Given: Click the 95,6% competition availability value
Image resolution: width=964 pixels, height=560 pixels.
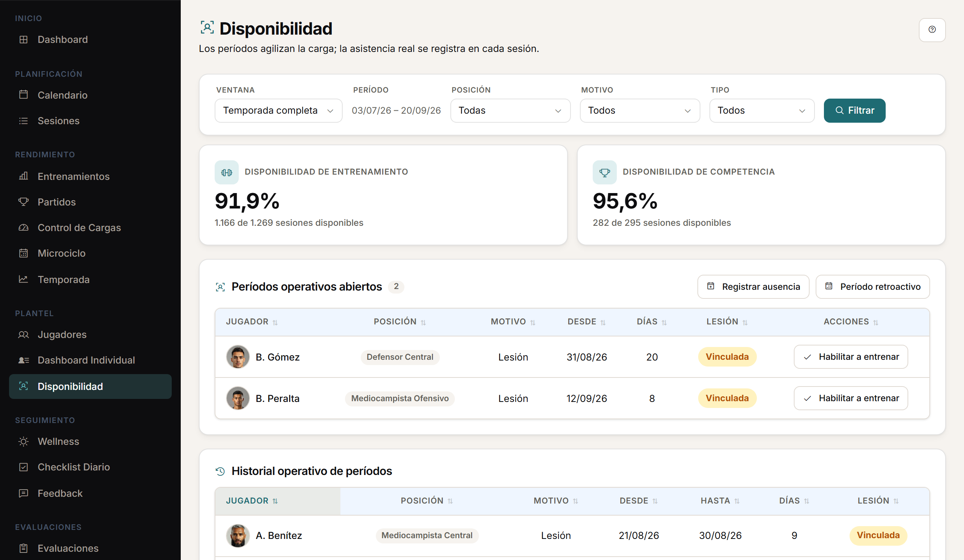Looking at the screenshot, I should 625,201.
